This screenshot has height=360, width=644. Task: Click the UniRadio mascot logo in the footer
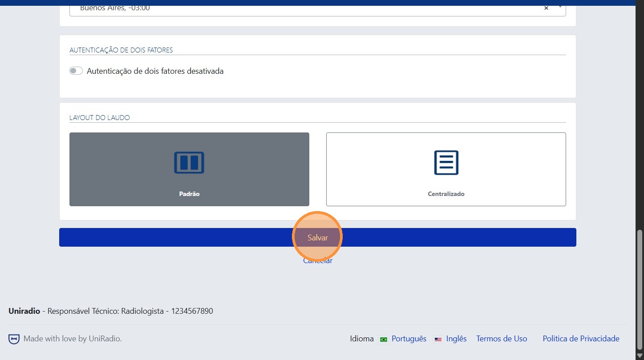[x=14, y=339]
